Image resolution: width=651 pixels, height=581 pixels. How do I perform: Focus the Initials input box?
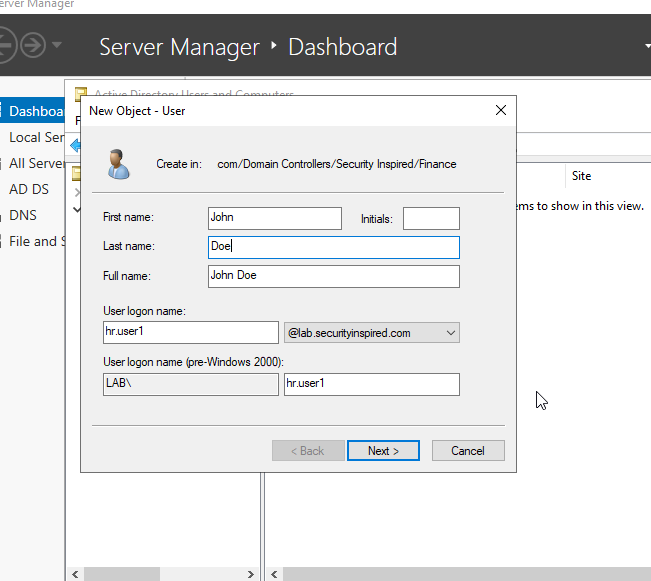(x=431, y=218)
